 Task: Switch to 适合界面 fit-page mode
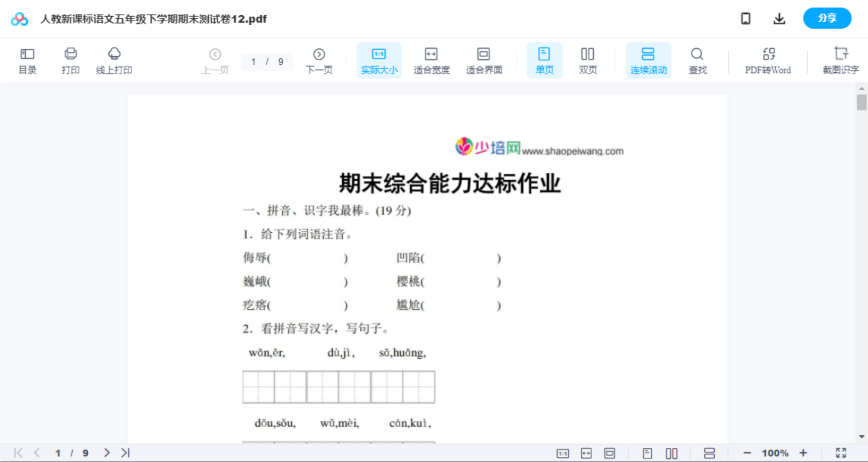click(483, 60)
